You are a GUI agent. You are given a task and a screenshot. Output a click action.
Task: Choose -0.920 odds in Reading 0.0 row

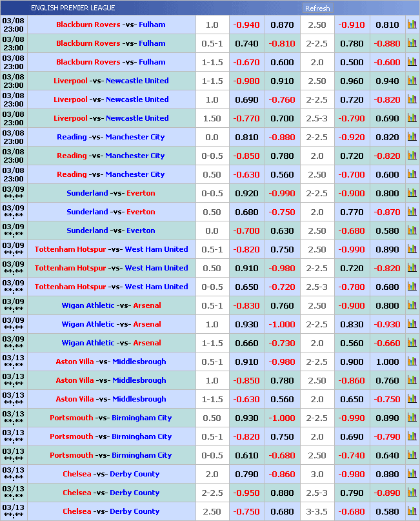[x=352, y=138]
